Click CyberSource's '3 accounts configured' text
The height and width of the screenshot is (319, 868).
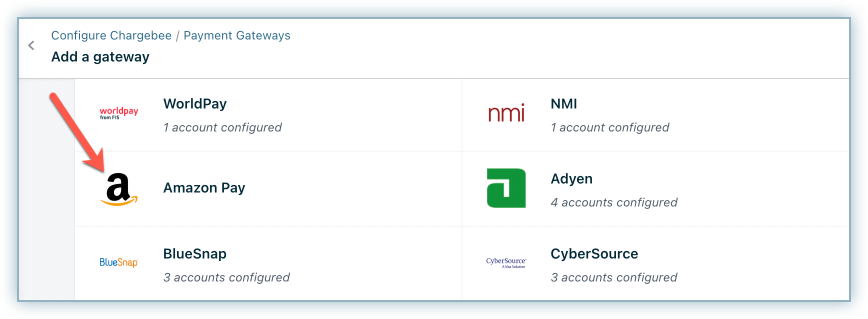coord(614,277)
